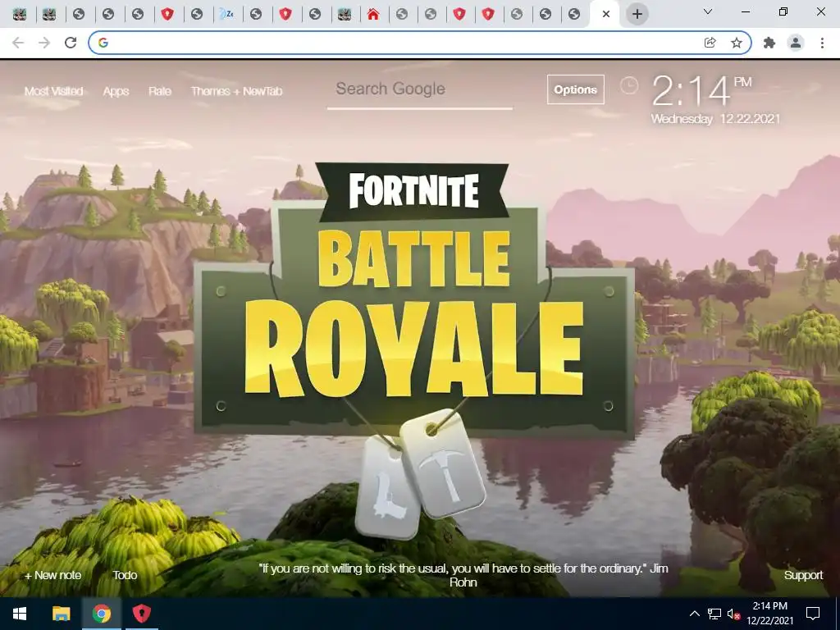The width and height of the screenshot is (840, 630).
Task: Open the Chrome profile avatar menu
Action: [x=796, y=43]
